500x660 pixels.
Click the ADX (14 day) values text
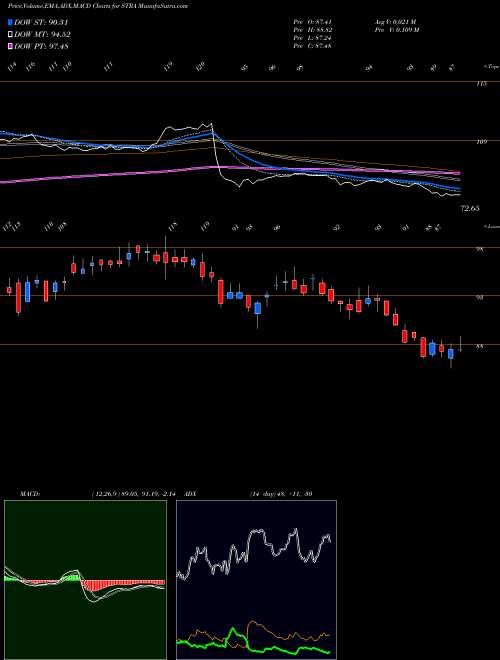(281, 493)
